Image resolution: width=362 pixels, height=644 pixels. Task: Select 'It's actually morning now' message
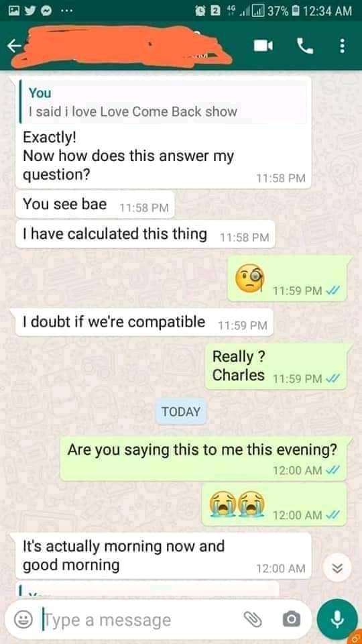coord(163,555)
